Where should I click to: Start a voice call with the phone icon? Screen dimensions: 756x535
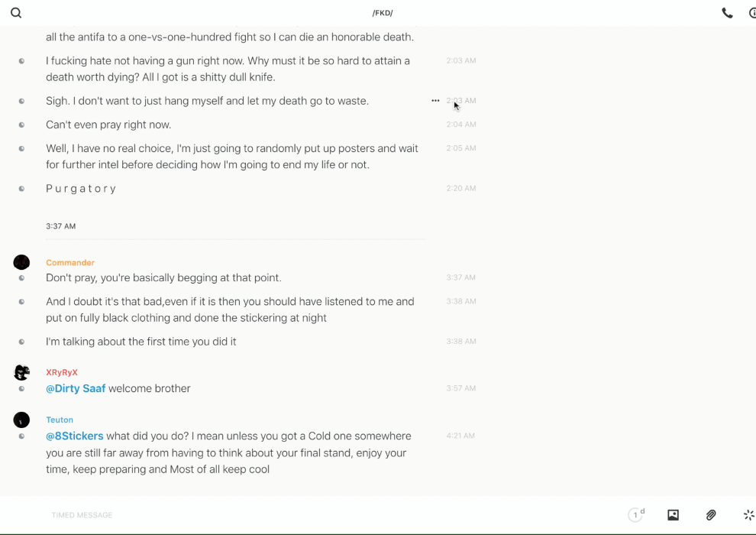click(x=727, y=13)
